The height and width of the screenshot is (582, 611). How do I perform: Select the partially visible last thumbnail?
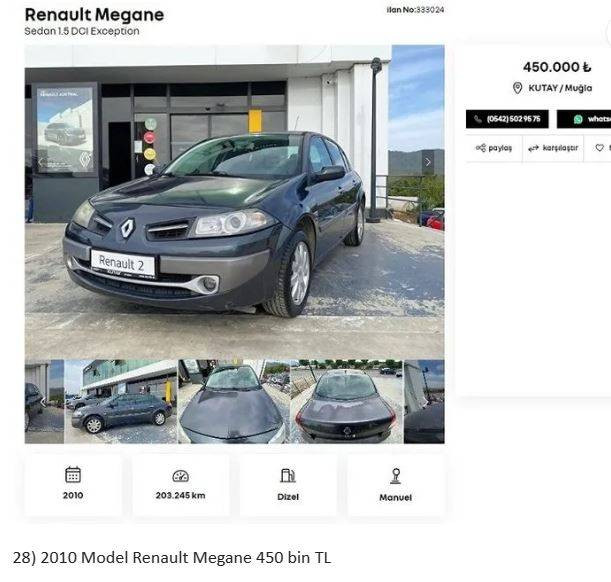pyautogui.click(x=424, y=402)
